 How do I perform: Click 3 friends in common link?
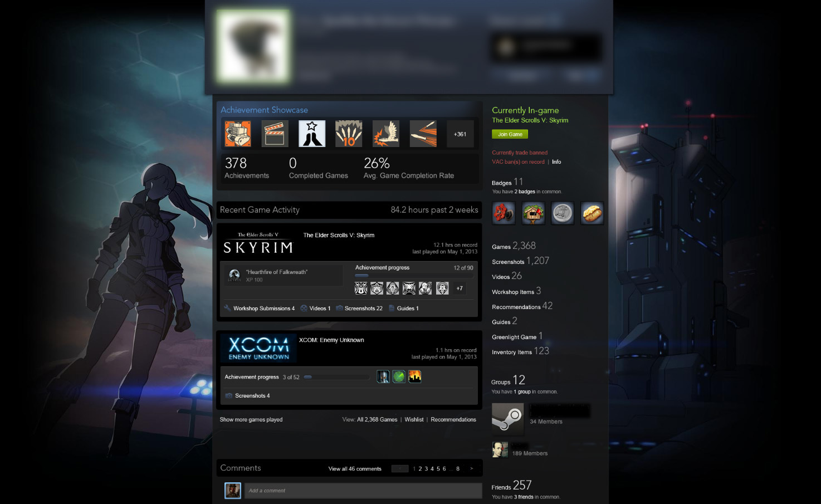[x=524, y=497]
